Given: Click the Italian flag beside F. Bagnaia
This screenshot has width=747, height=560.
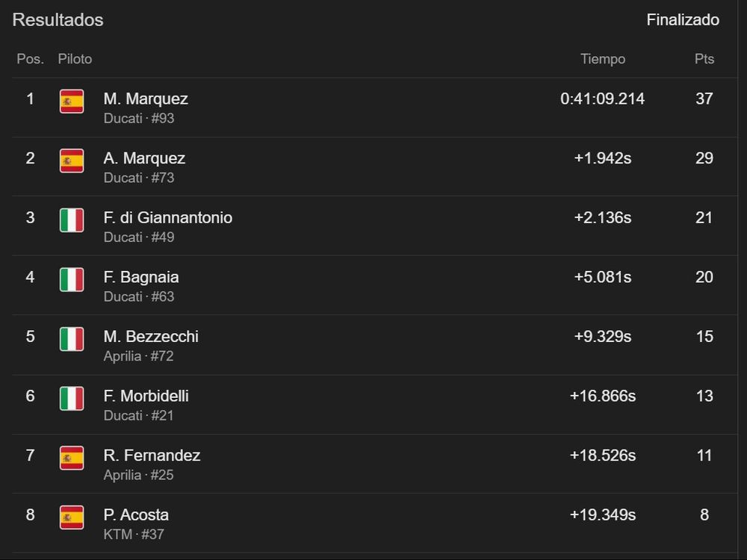Looking at the screenshot, I should tap(72, 279).
